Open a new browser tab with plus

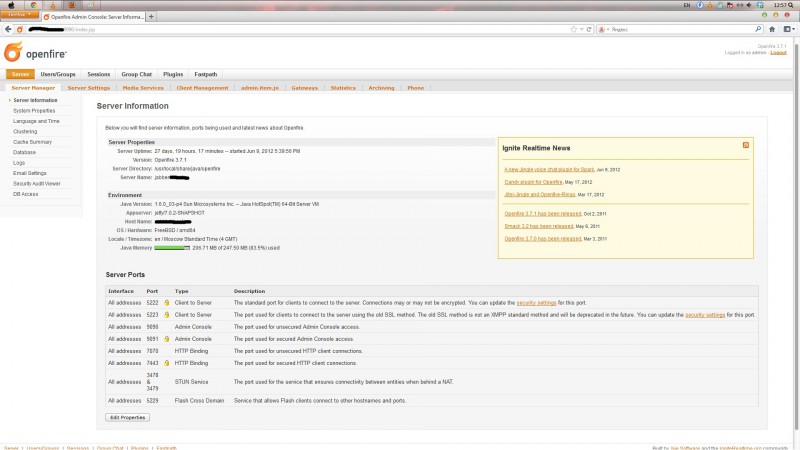(x=151, y=16)
